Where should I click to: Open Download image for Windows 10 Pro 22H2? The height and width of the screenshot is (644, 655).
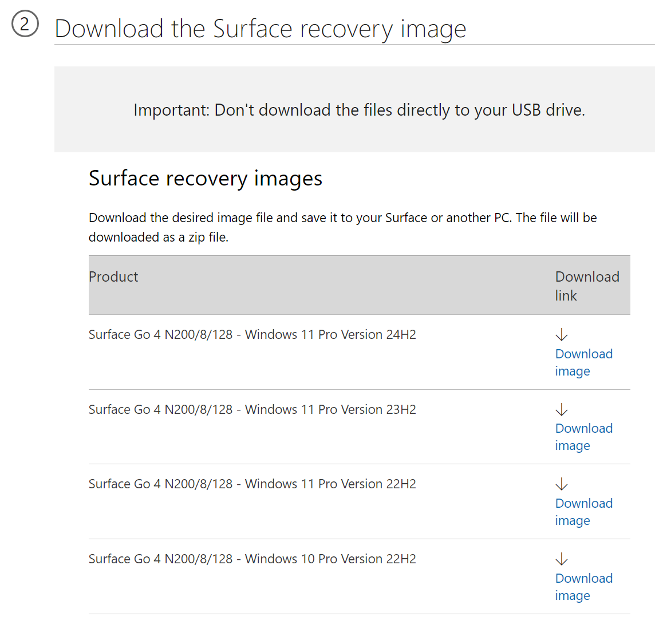(x=583, y=587)
